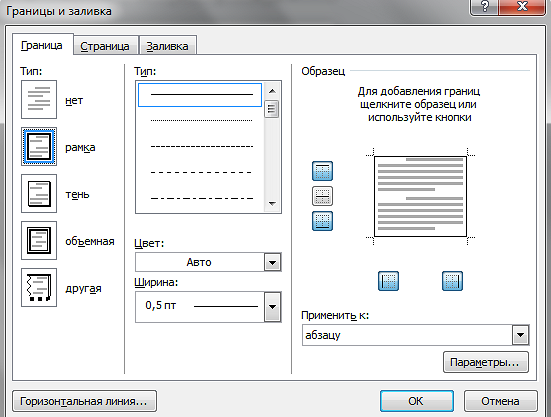Toggle the bottom border button

322,221
